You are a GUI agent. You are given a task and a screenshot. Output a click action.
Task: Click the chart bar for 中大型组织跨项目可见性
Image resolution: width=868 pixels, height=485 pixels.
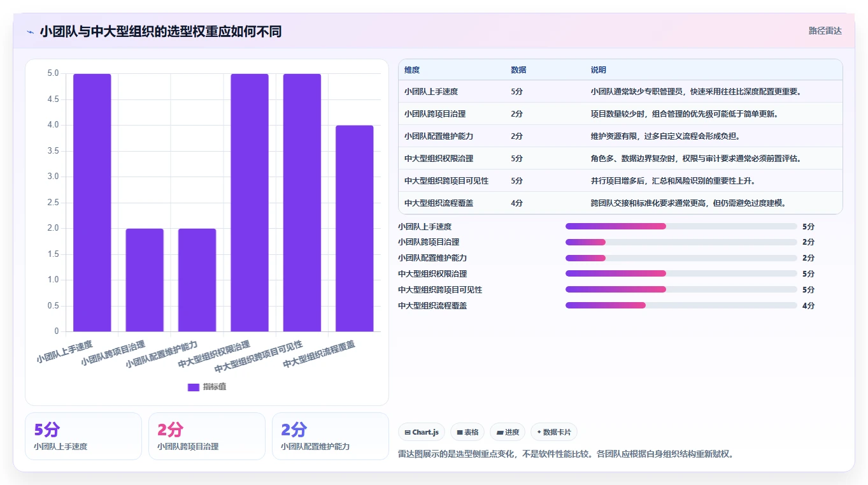pos(302,203)
